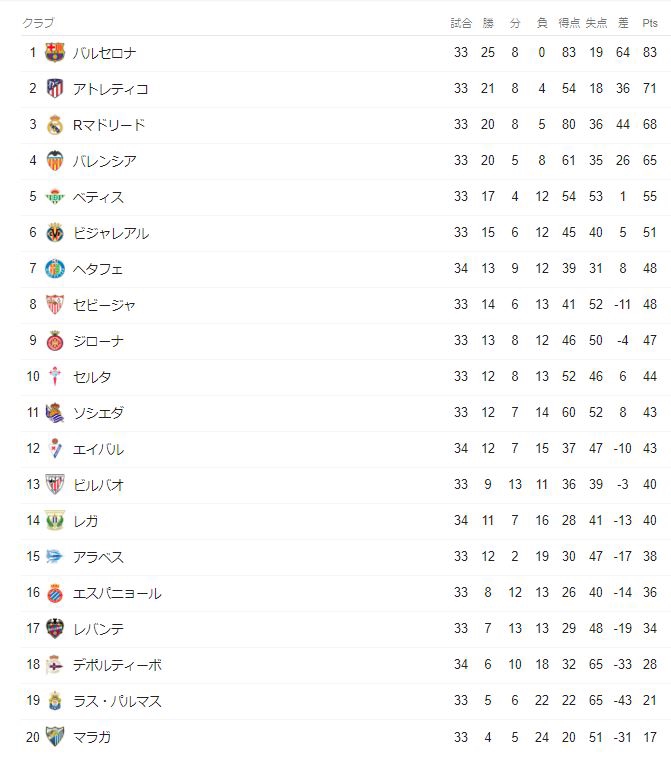The height and width of the screenshot is (767, 671).
Task: Select the Getafe blue crest icon
Action: pyautogui.click(x=55, y=269)
